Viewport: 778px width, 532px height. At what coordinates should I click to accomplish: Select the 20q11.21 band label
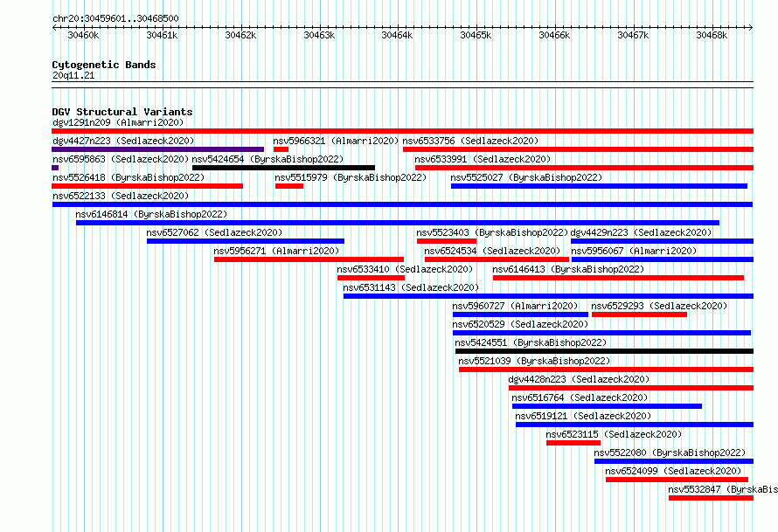[x=73, y=75]
